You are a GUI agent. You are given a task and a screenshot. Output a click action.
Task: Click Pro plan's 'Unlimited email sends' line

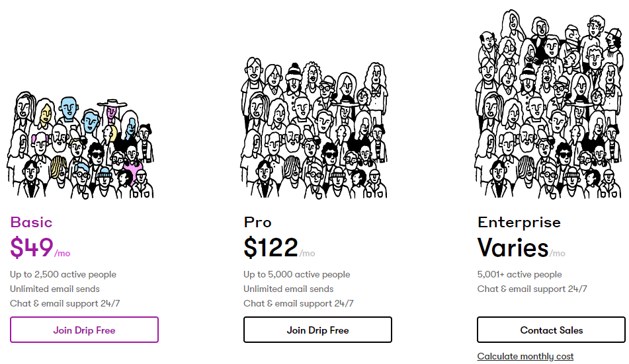click(288, 289)
